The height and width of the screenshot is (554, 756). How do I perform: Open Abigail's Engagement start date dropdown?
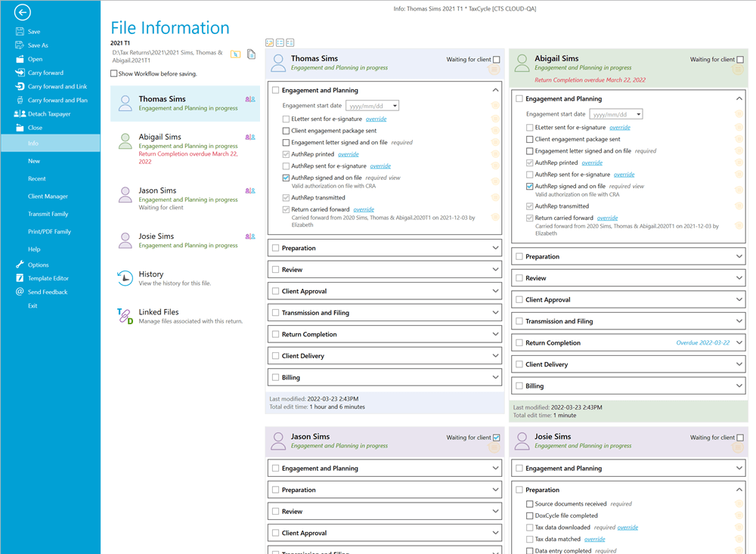[639, 115]
